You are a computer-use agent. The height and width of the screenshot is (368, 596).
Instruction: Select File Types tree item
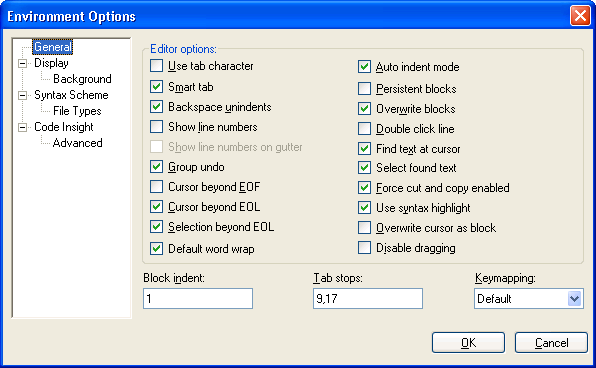(77, 111)
